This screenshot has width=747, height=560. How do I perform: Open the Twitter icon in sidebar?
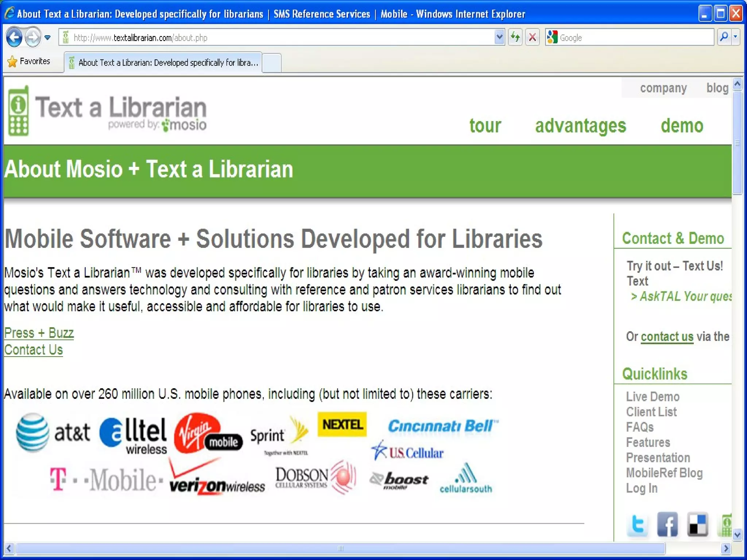(637, 525)
